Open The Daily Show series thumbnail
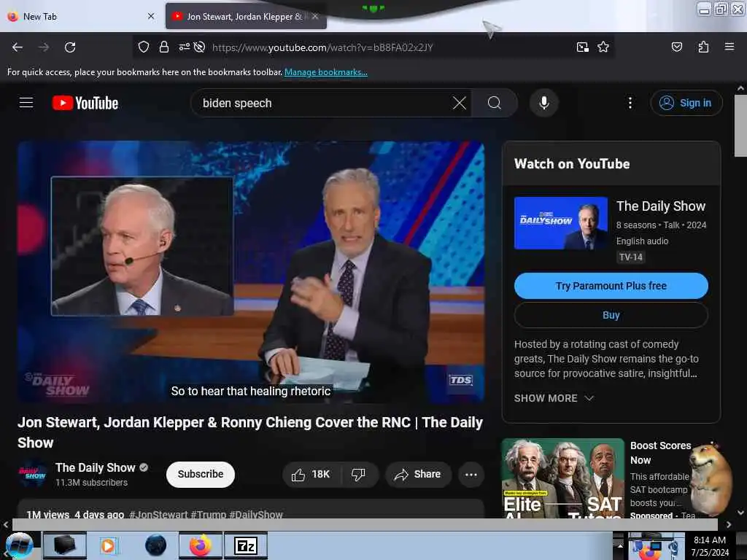The width and height of the screenshot is (747, 560). (x=561, y=223)
